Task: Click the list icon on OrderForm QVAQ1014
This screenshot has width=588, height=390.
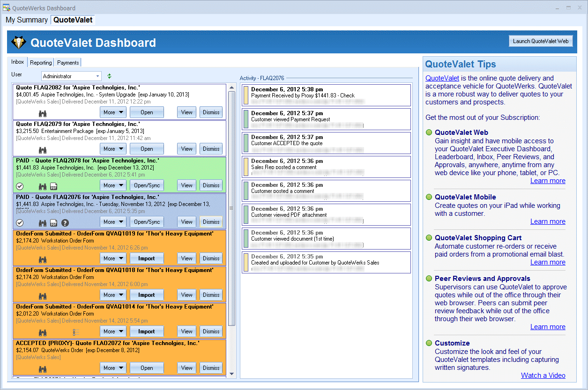Action: (x=76, y=332)
